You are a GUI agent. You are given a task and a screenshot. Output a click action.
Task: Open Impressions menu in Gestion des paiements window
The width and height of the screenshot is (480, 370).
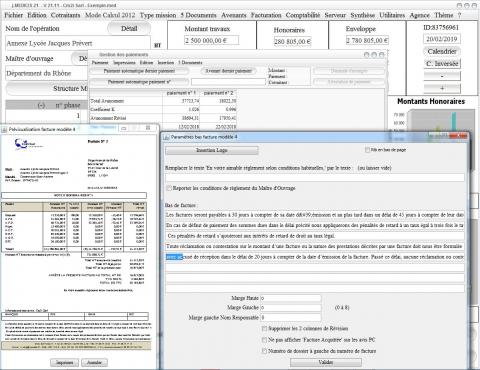(x=124, y=63)
